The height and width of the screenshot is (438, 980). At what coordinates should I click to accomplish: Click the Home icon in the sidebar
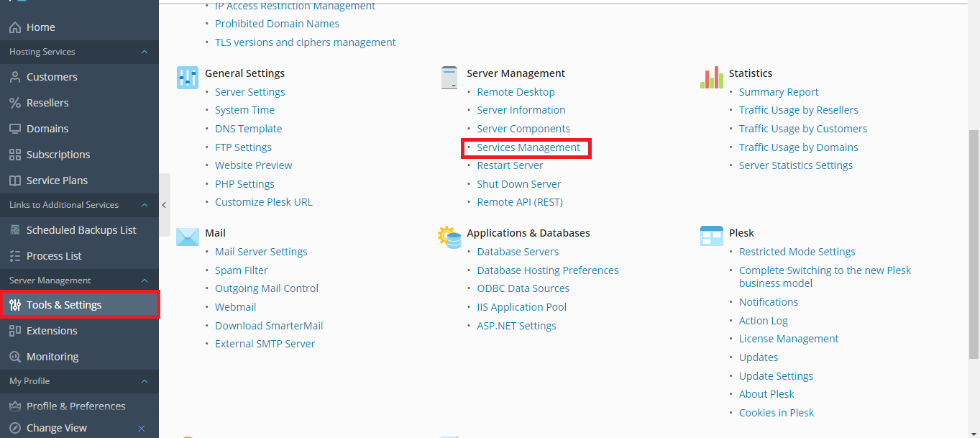point(15,27)
